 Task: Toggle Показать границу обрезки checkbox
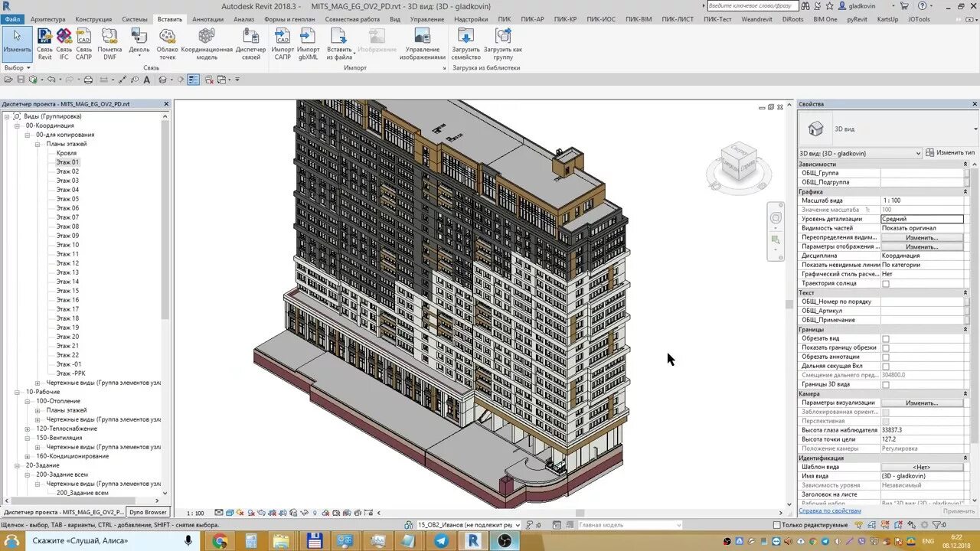[886, 347]
